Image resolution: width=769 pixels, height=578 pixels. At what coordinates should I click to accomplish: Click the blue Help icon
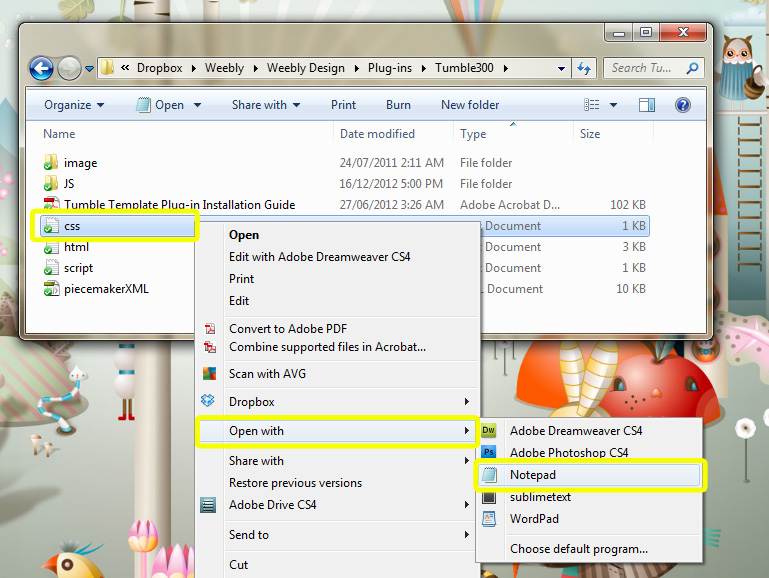click(683, 104)
